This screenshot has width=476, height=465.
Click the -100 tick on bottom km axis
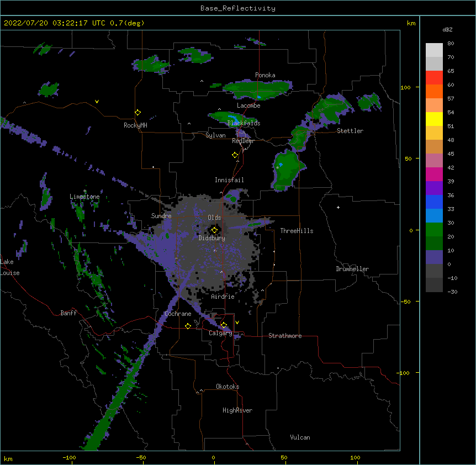(69, 458)
